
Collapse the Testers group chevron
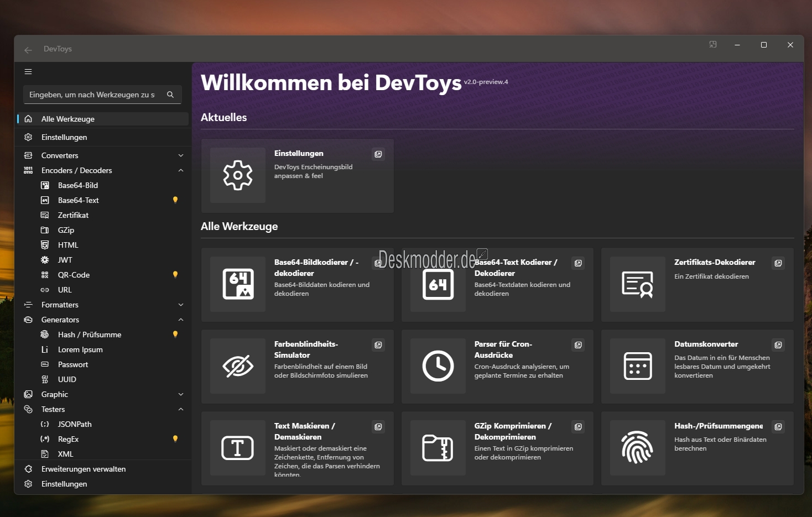[181, 409]
